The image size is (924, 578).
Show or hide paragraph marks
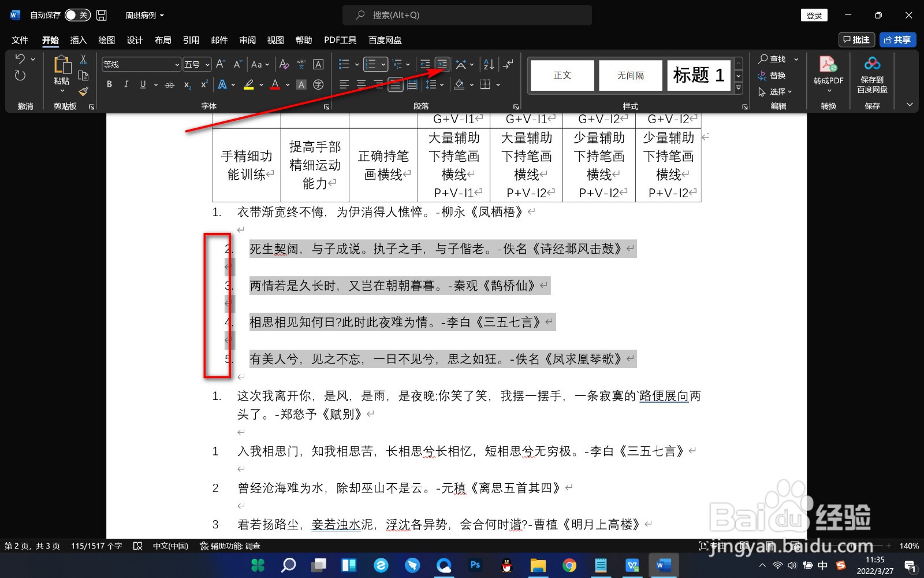pyautogui.click(x=508, y=64)
